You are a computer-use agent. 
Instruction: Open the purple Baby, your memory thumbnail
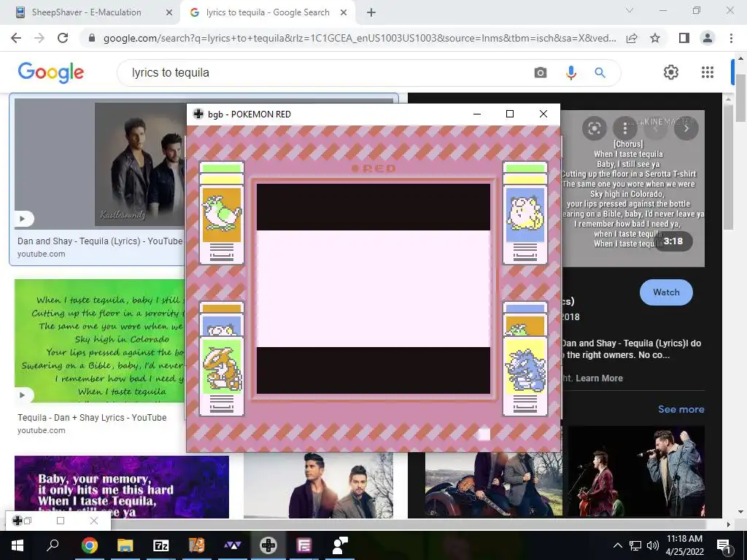[122, 486]
